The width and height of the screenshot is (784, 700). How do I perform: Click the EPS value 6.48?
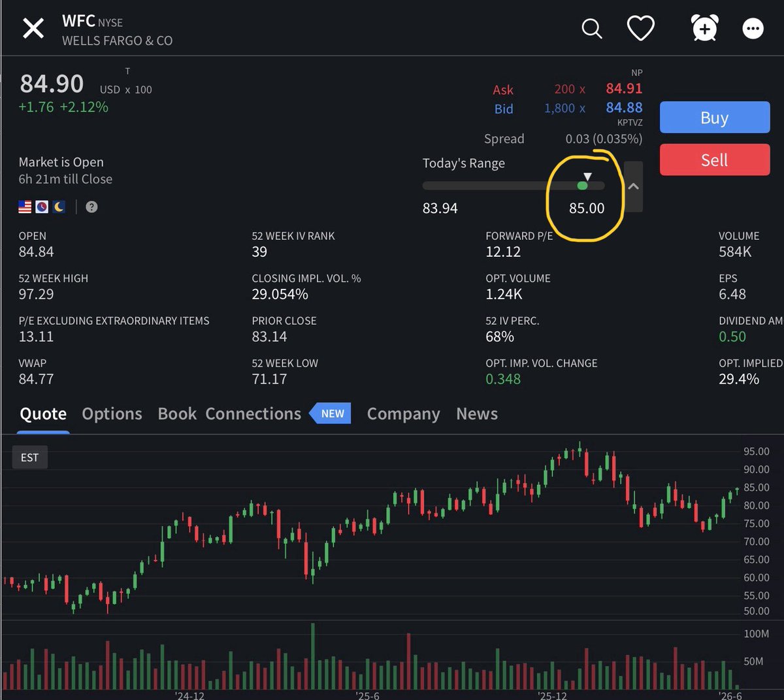pyautogui.click(x=732, y=294)
